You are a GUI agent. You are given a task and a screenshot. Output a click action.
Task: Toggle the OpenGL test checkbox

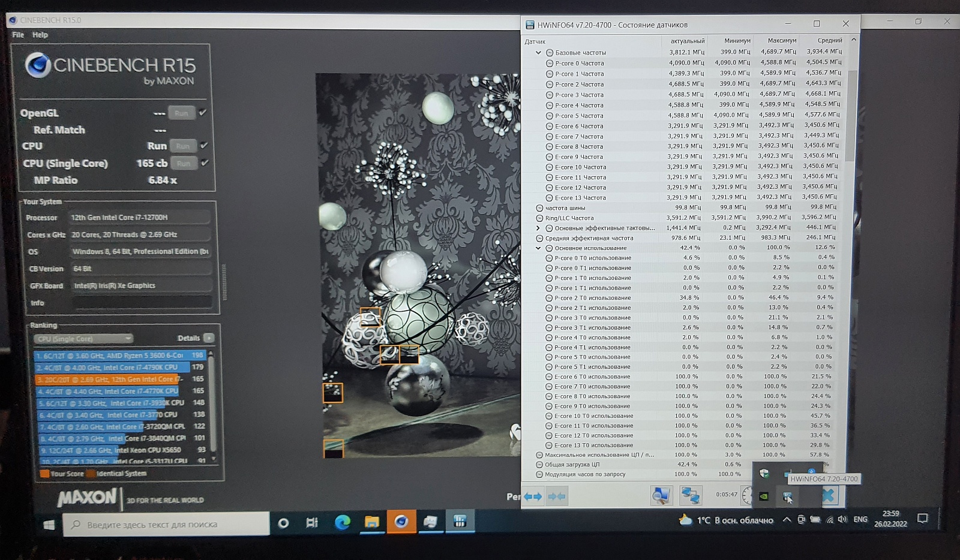click(x=203, y=112)
